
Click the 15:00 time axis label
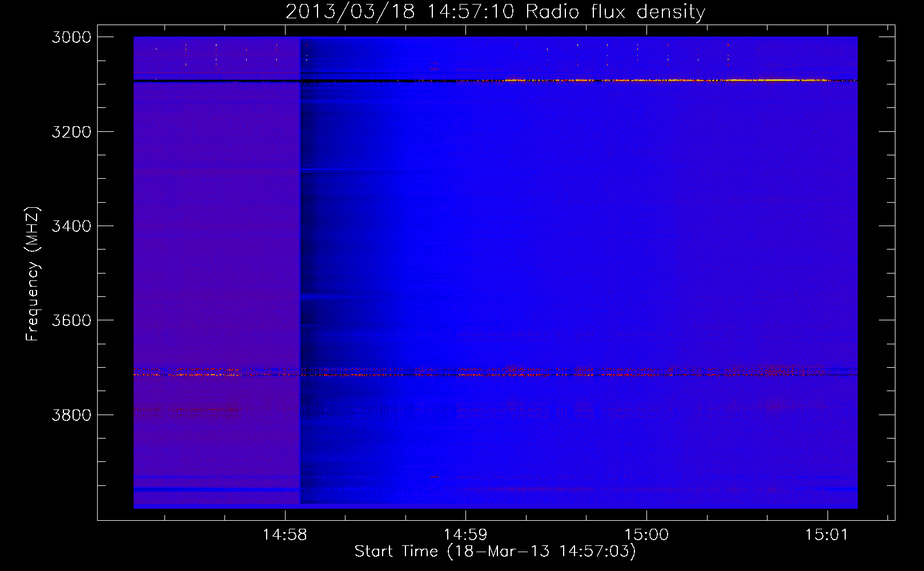pyautogui.click(x=646, y=535)
